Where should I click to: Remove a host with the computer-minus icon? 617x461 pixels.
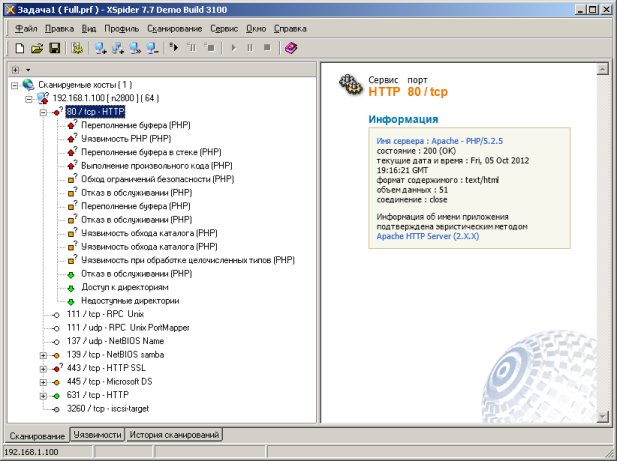[152, 48]
